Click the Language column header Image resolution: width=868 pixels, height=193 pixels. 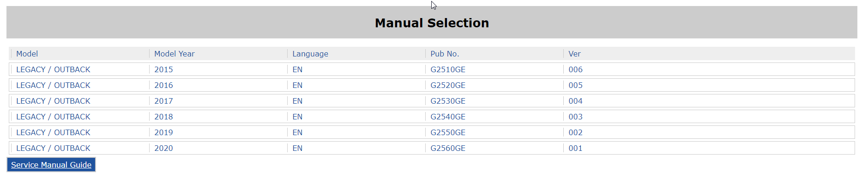[310, 54]
